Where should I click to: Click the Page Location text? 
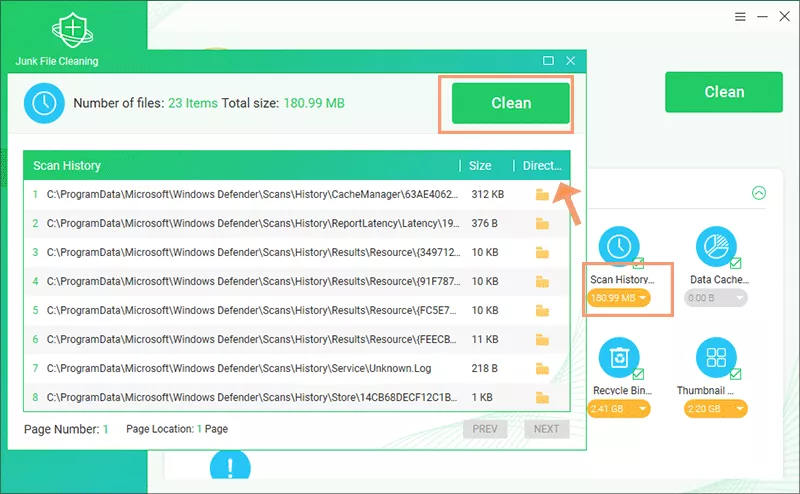(x=177, y=429)
